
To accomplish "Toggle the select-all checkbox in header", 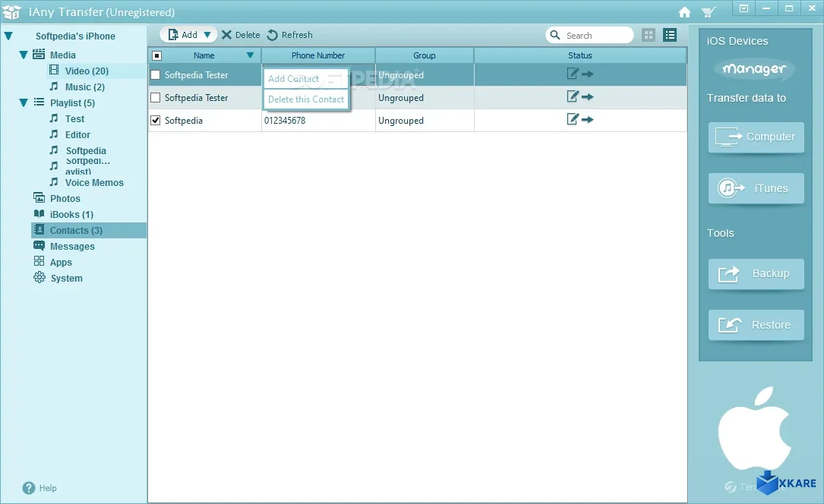I will (x=156, y=55).
